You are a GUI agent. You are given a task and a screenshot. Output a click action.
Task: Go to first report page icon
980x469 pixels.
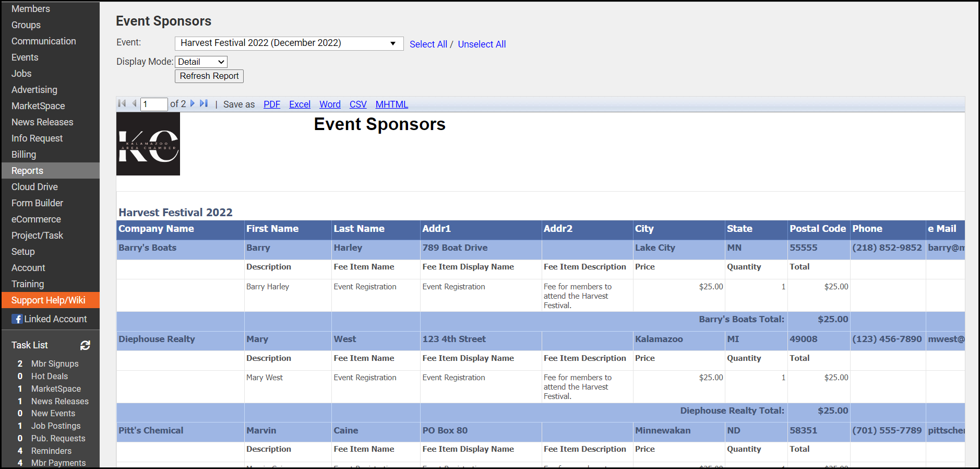click(x=122, y=103)
